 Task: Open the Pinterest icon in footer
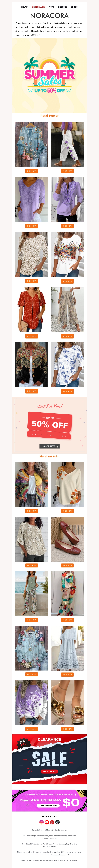point(52,822)
